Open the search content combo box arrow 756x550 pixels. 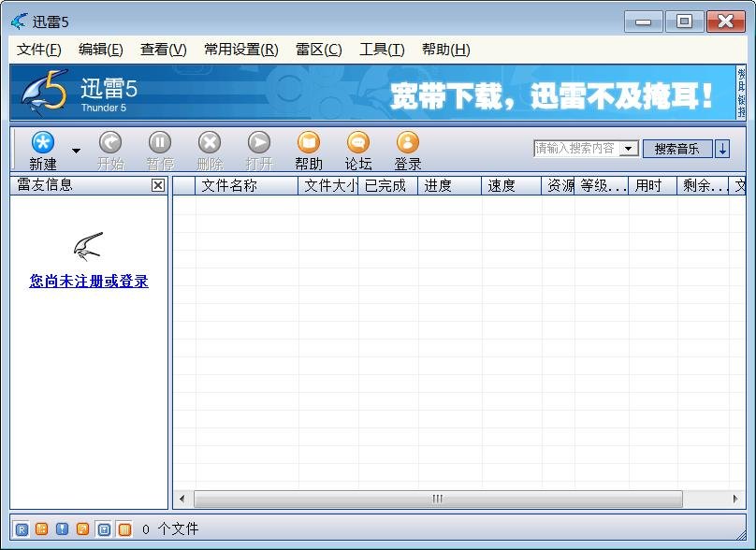[x=629, y=149]
